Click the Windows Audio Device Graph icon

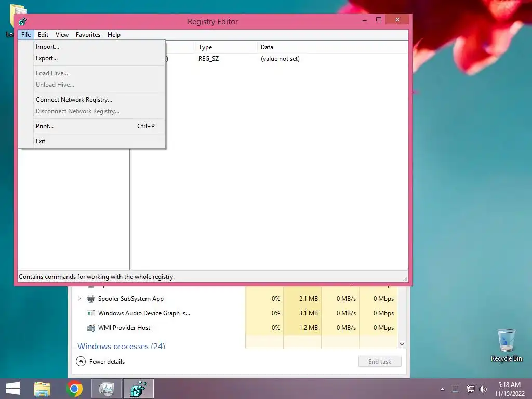tap(90, 313)
